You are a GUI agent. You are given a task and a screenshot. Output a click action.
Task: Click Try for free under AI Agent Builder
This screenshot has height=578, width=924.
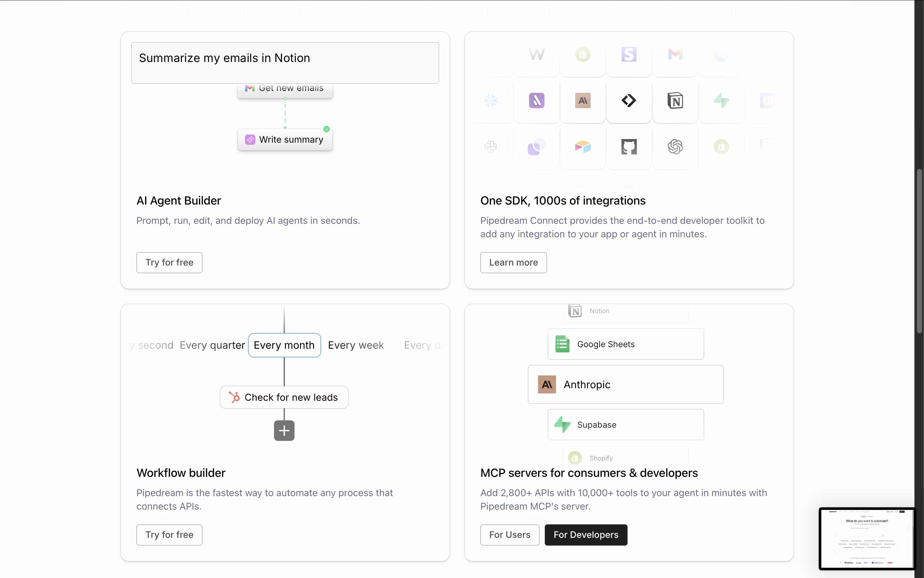coord(169,263)
